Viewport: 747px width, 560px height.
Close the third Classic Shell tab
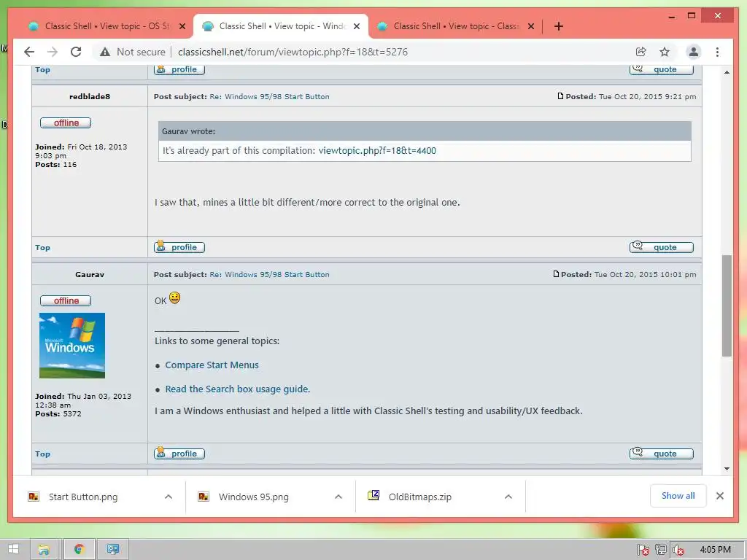(x=531, y=26)
